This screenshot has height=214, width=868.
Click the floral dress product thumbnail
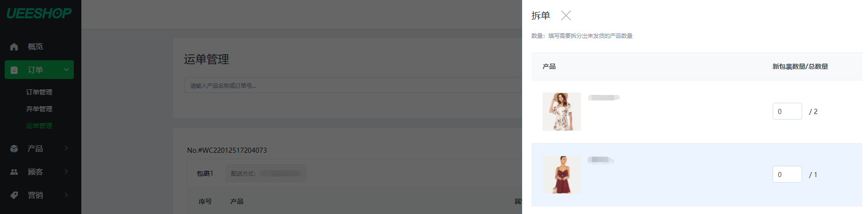561,112
